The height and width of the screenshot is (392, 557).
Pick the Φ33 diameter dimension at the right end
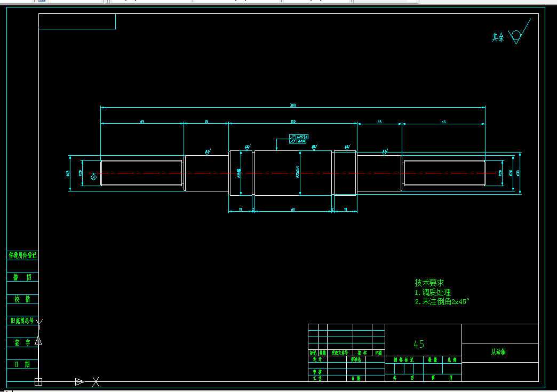[x=518, y=173]
